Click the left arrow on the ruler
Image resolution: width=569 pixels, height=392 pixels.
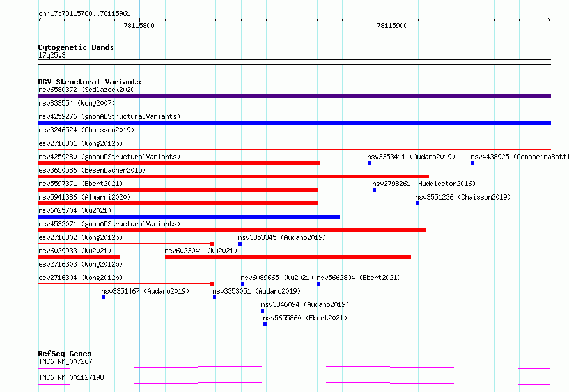coord(40,20)
